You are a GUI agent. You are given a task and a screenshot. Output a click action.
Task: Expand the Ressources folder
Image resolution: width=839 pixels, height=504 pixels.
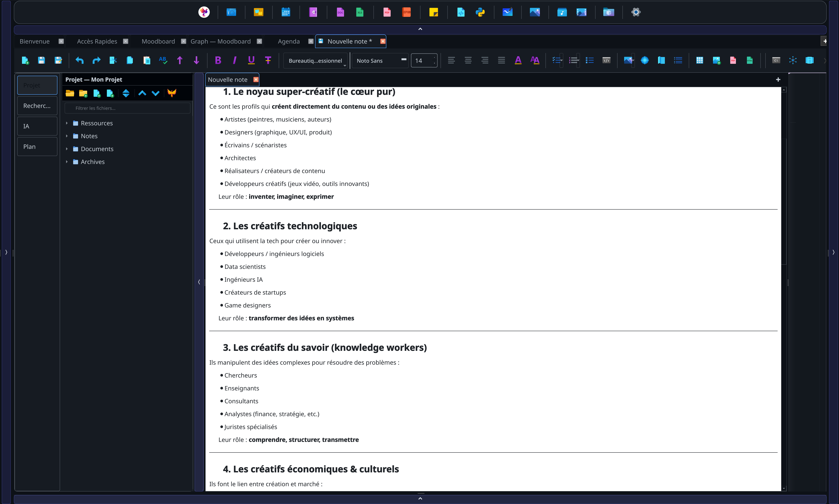(67, 123)
